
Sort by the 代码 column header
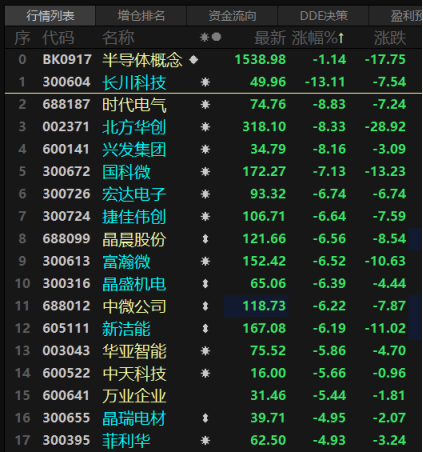pos(58,38)
